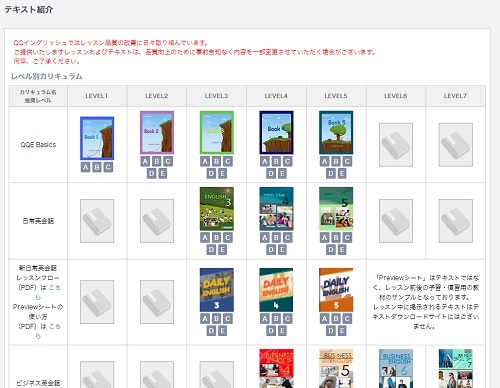Click A button under Daily English 3

click(x=205, y=318)
